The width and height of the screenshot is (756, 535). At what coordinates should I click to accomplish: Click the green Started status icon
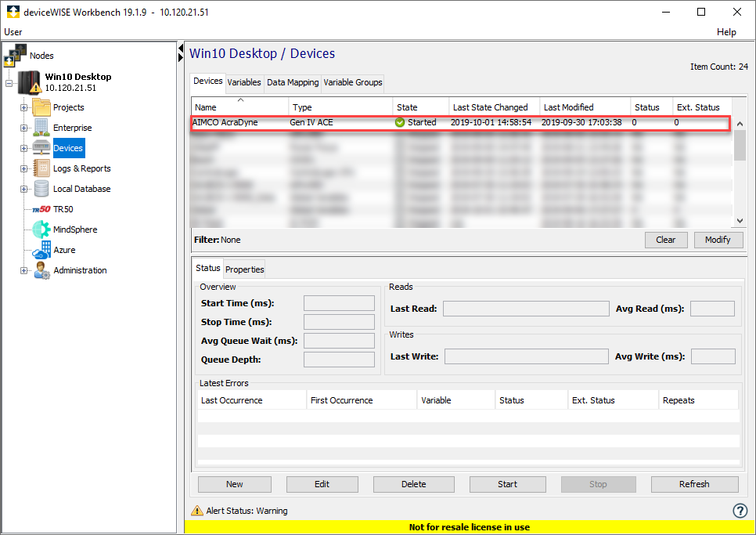click(x=399, y=122)
